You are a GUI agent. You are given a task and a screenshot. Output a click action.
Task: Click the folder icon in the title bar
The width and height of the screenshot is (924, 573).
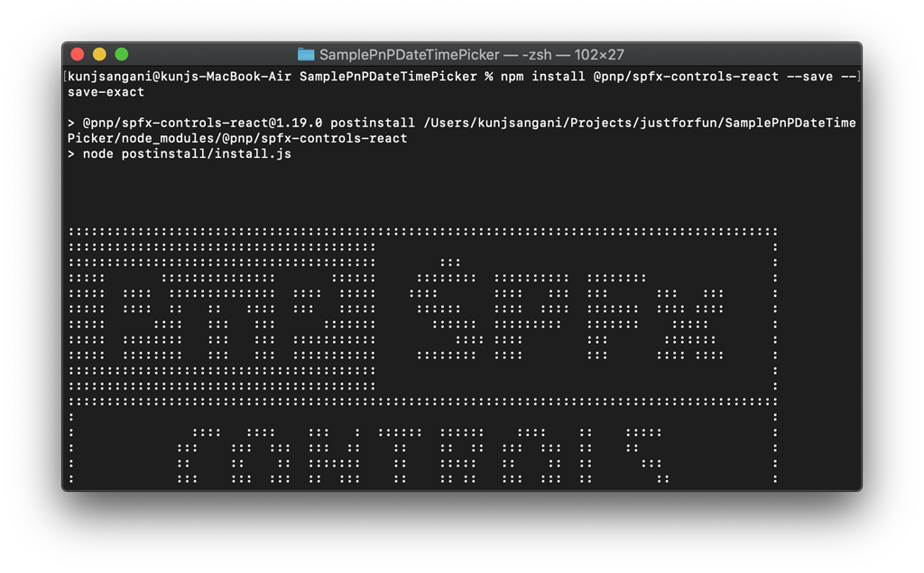click(x=306, y=54)
